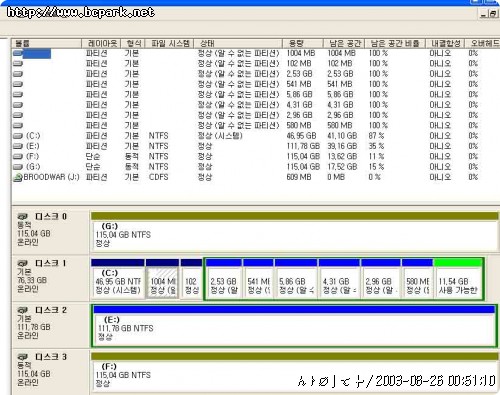Restore the inner console window size
500x395 pixels.
tap(493, 14)
